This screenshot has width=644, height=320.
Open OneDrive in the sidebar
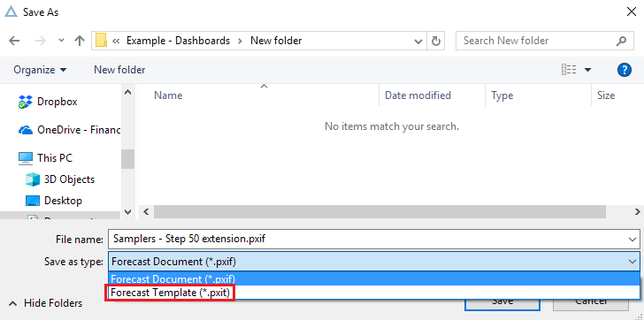[x=69, y=130]
